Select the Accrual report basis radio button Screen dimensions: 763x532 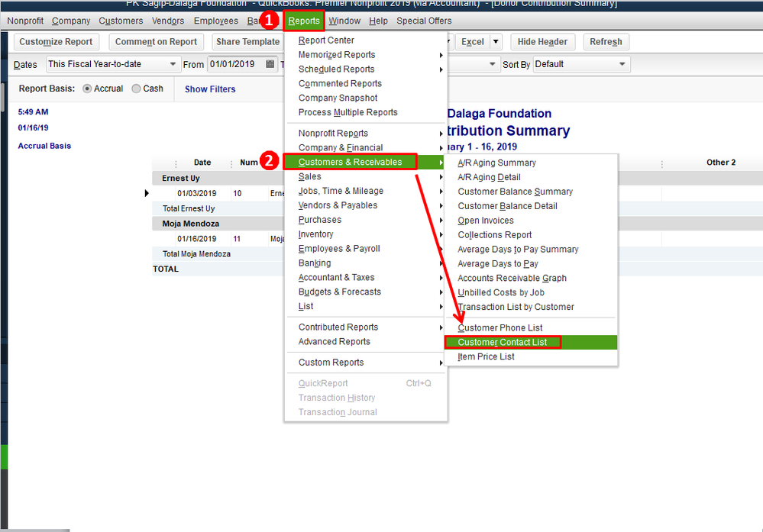pyautogui.click(x=87, y=89)
